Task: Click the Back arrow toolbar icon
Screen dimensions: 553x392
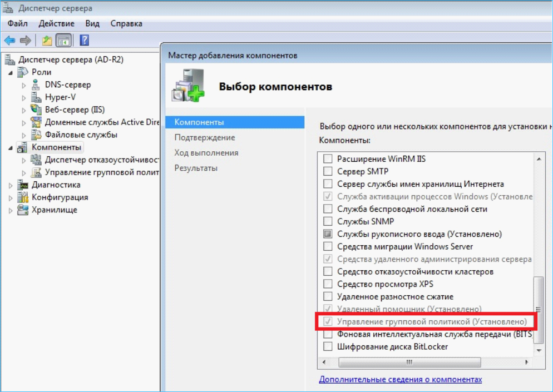Action: [x=9, y=41]
